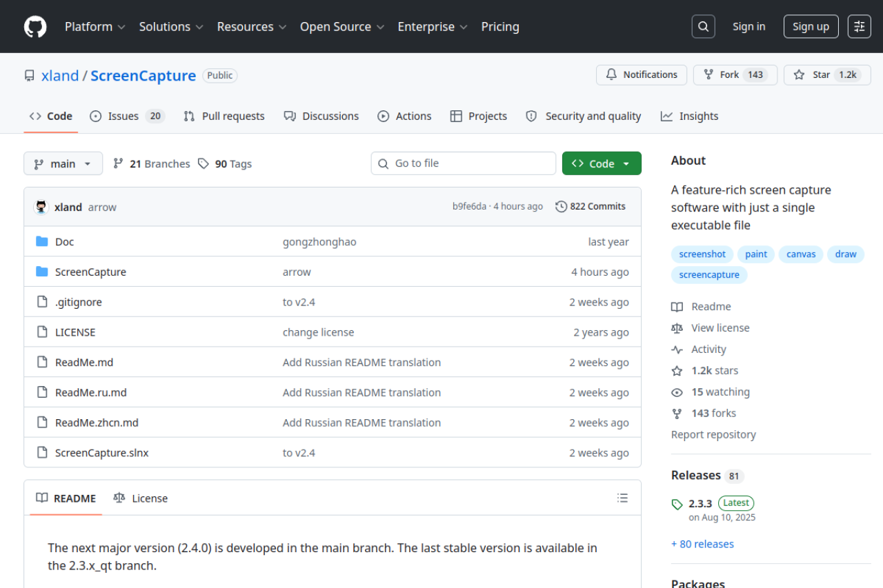The width and height of the screenshot is (883, 588).
Task: Open the appearance settings icon in header
Action: (x=860, y=27)
